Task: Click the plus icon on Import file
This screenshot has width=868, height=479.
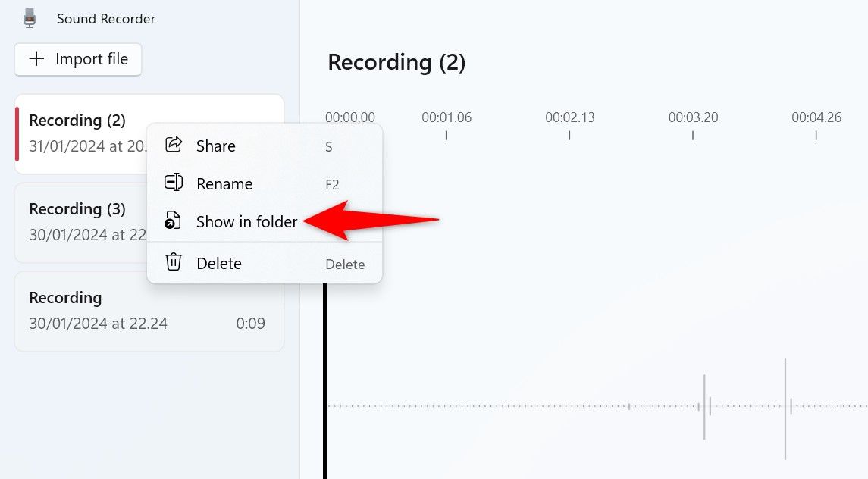Action: 36,59
